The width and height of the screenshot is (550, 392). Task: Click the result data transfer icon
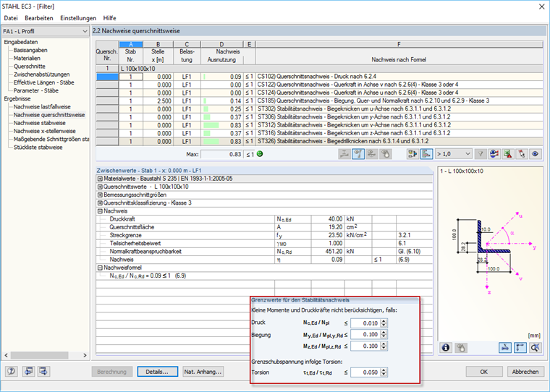412,154
